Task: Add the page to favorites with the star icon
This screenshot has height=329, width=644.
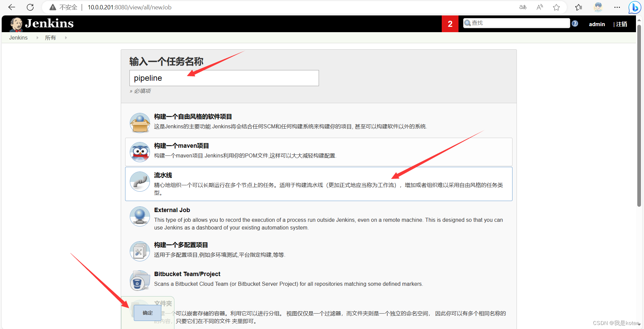Action: 556,7
